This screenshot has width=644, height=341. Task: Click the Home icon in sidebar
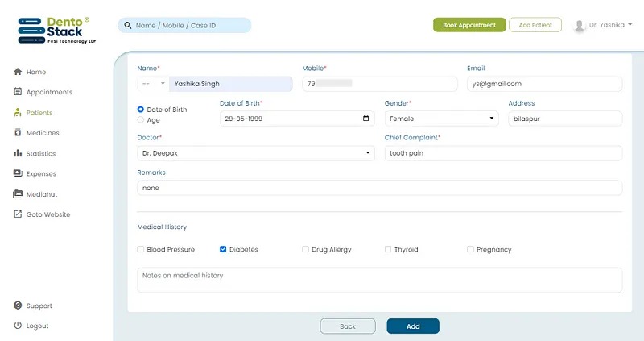[x=18, y=72]
